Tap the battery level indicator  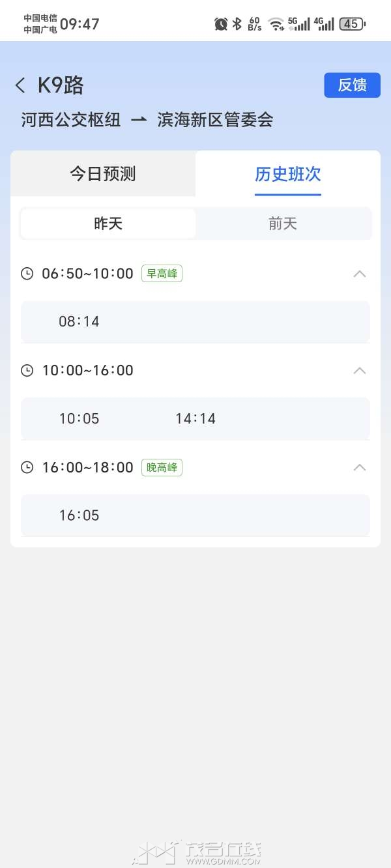tap(353, 24)
